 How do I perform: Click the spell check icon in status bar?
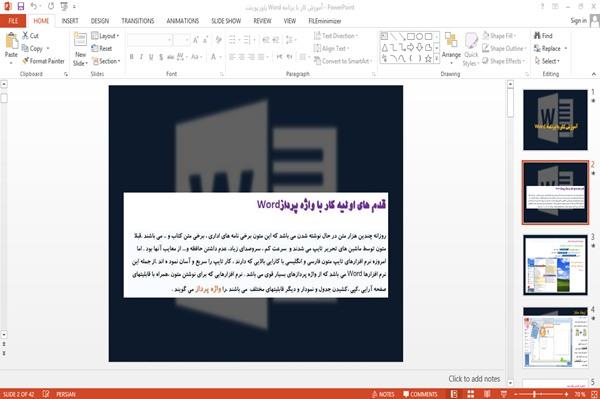click(46, 394)
